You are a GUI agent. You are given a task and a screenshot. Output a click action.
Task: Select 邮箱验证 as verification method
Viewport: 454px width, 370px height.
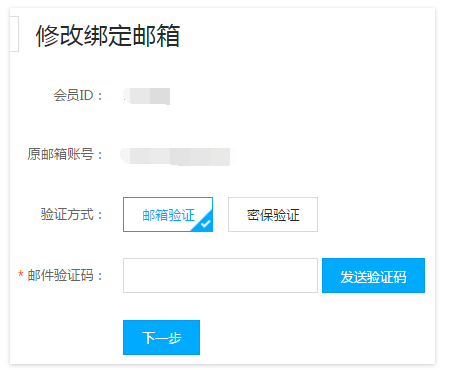168,214
